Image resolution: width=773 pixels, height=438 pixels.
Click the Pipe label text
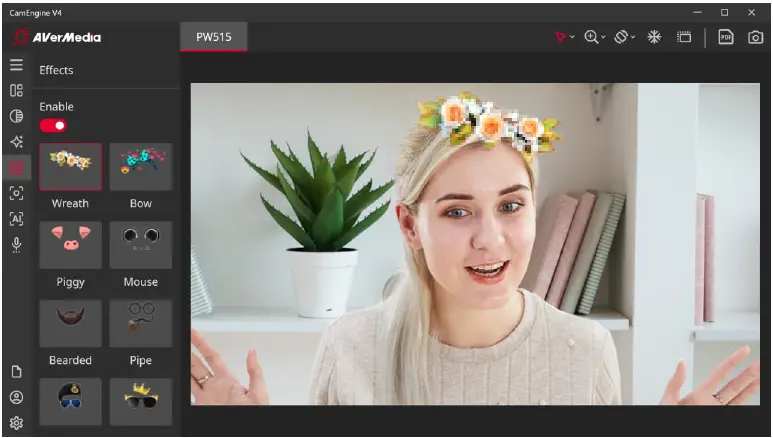pyautogui.click(x=141, y=360)
